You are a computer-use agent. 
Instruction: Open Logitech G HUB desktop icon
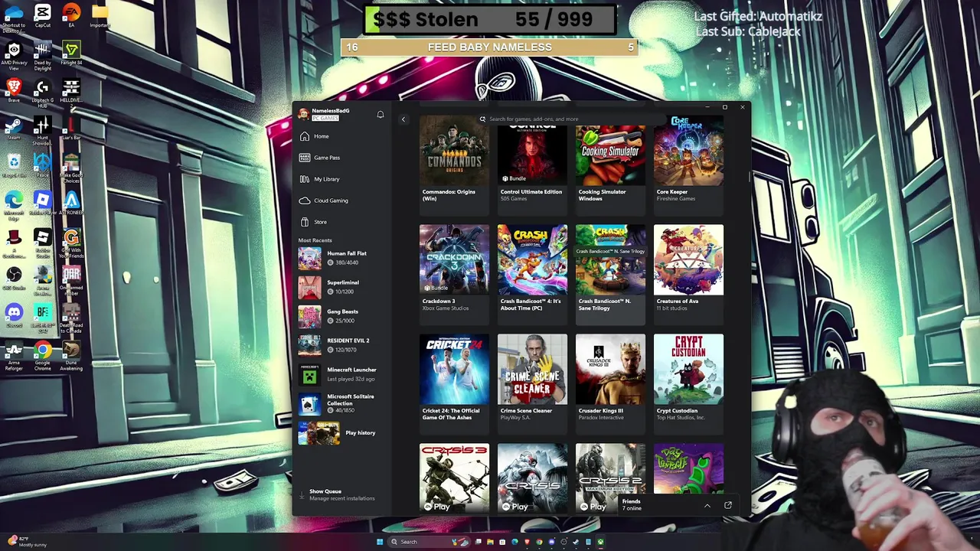42,93
